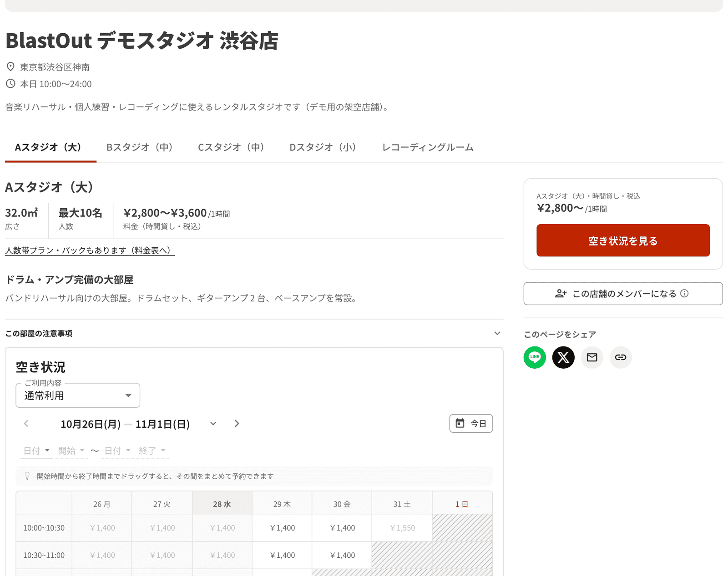Share this page by email icon
728x576 pixels.
(x=592, y=357)
